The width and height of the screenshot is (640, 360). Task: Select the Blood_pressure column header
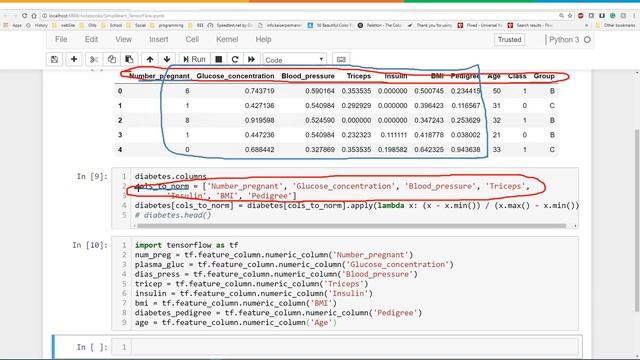coord(308,76)
